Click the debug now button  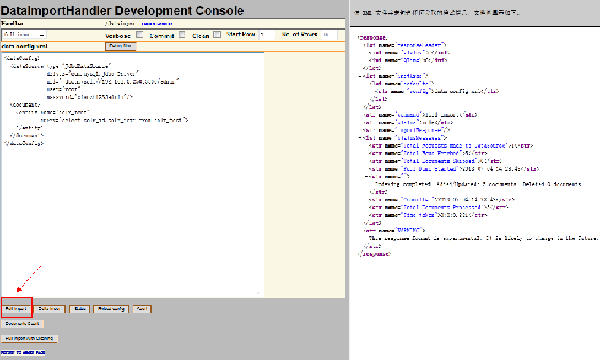121,46
